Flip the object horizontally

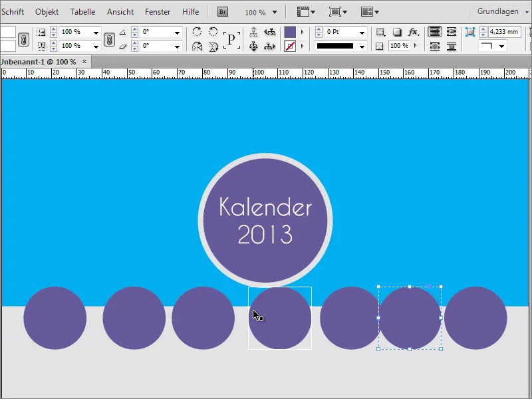(197, 46)
